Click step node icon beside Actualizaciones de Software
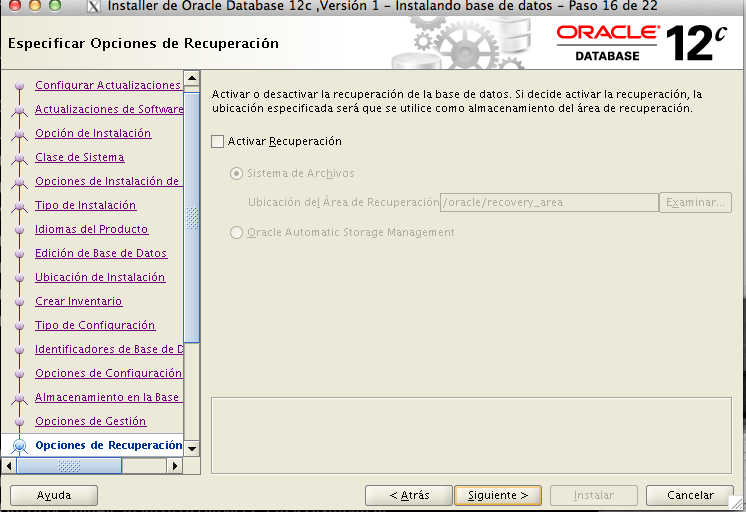The image size is (746, 512). tap(20, 110)
